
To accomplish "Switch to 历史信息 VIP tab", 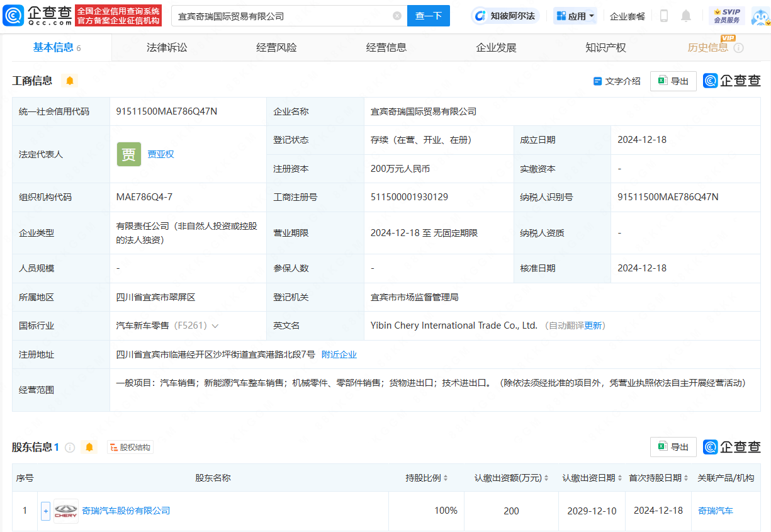I will [x=708, y=47].
